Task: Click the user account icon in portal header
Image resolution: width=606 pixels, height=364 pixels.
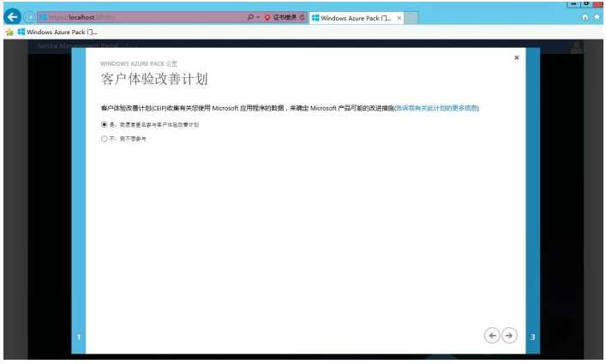Action: (576, 47)
